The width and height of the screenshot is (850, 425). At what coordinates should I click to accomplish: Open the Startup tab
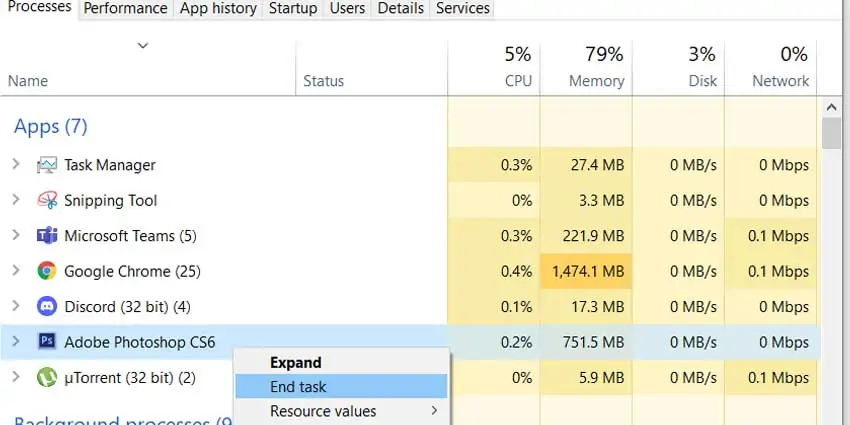[293, 9]
